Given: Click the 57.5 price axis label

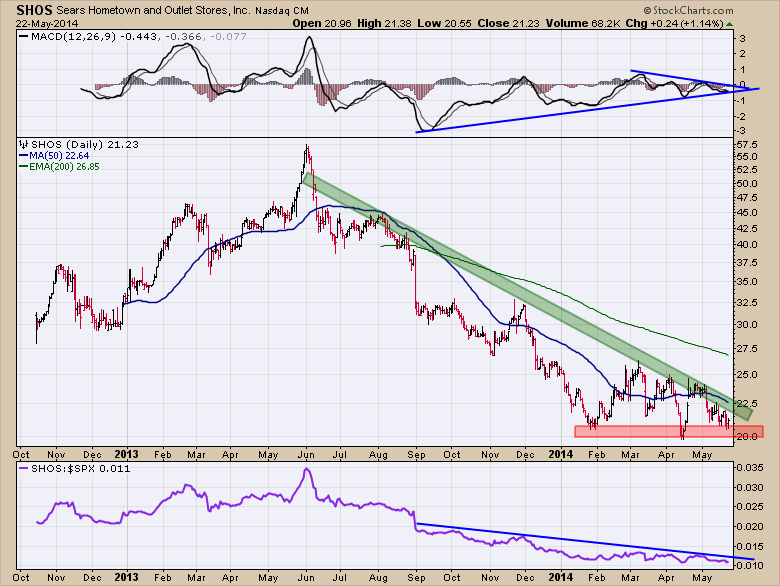Looking at the screenshot, I should point(747,145).
